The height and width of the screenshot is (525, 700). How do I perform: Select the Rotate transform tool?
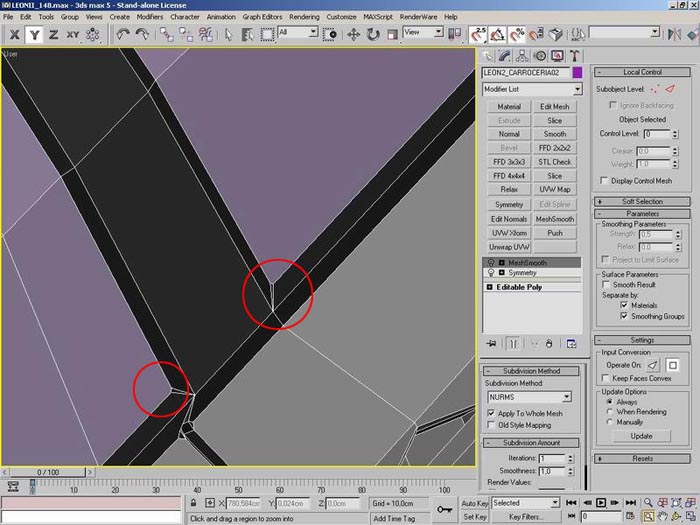pyautogui.click(x=372, y=34)
